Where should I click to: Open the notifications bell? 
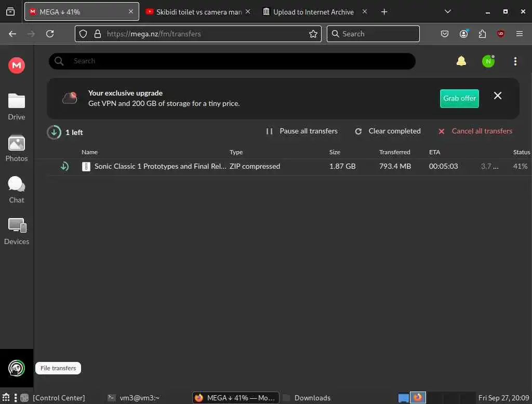click(x=461, y=61)
